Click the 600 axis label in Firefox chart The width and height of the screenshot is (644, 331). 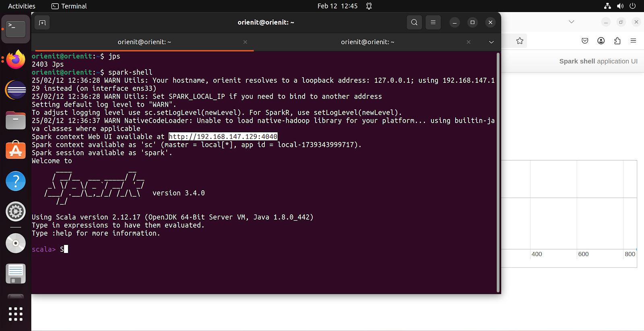point(583,254)
